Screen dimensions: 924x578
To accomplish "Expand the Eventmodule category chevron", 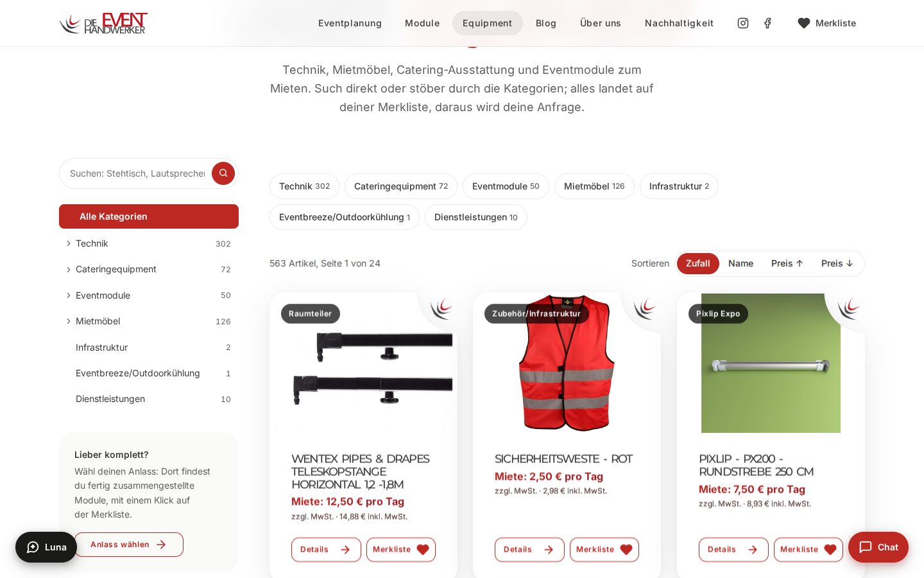I will tap(69, 295).
